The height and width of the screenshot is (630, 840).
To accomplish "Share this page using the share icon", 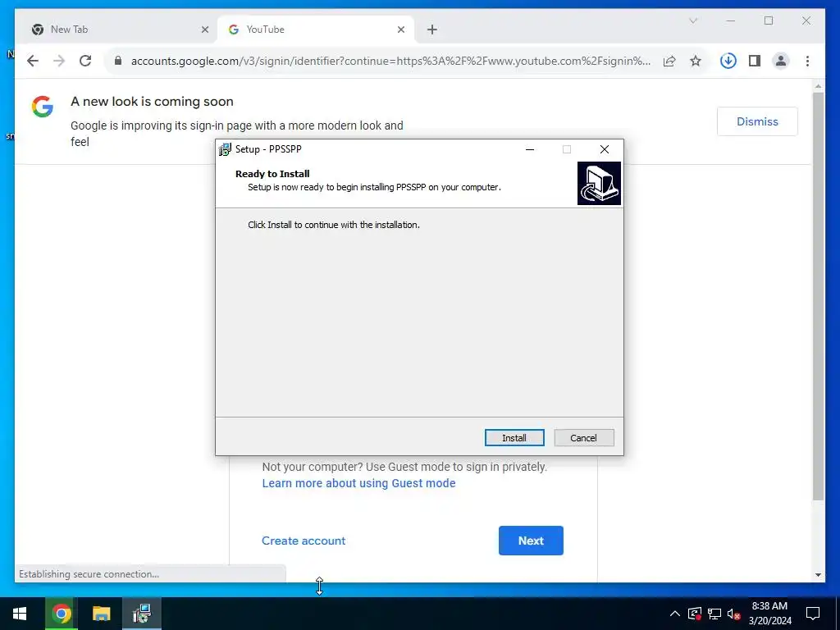I will coord(669,61).
